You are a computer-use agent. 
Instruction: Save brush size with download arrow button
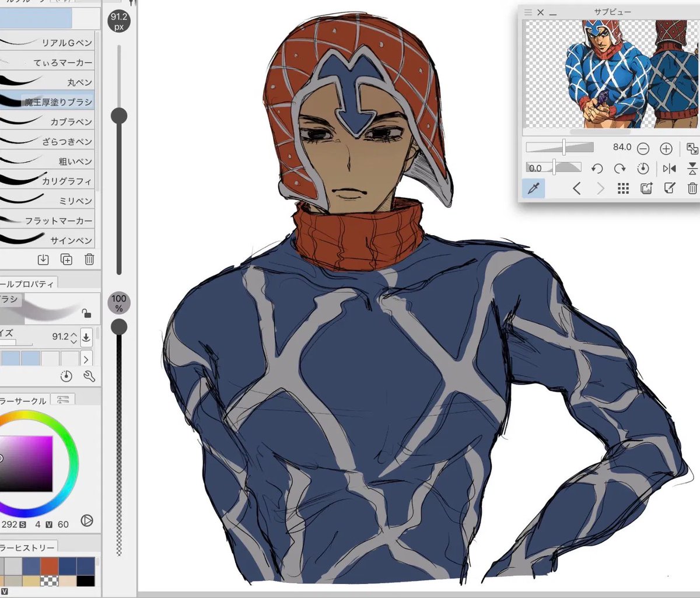coord(86,337)
